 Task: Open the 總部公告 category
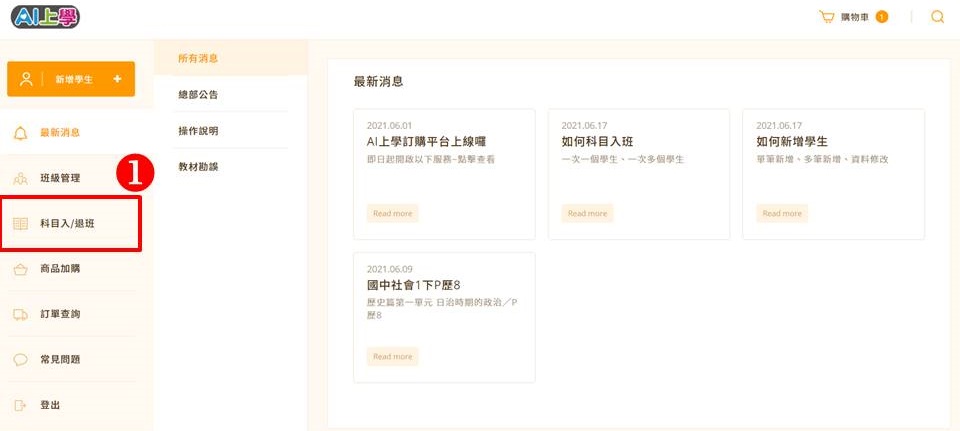(198, 95)
